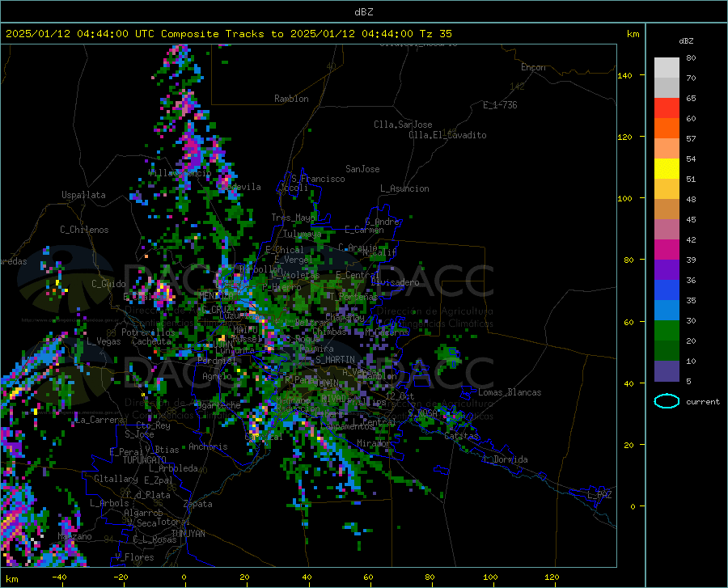Click the 'Potrerillos' map label
The width and height of the screenshot is (728, 588).
pyautogui.click(x=148, y=332)
